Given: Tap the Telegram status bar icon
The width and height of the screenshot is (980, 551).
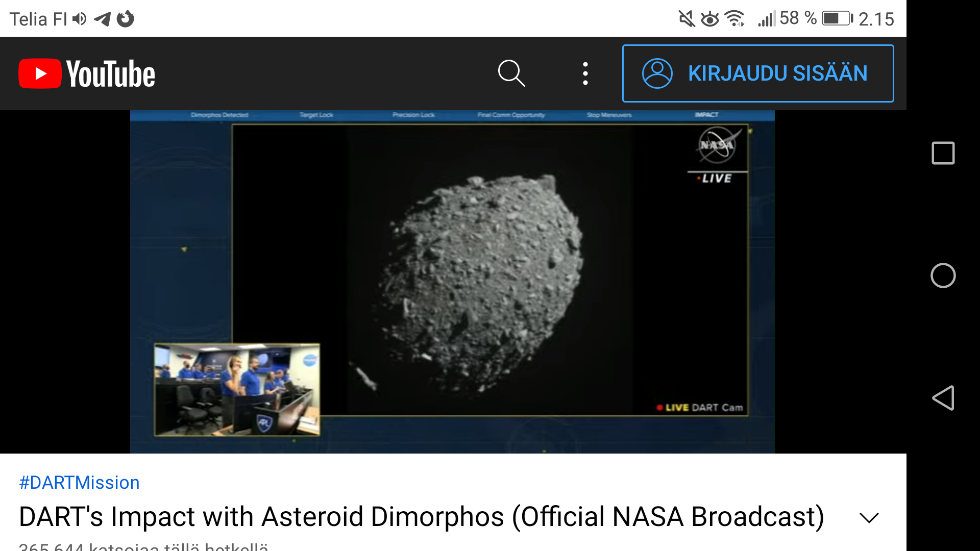Looking at the screenshot, I should (x=103, y=19).
